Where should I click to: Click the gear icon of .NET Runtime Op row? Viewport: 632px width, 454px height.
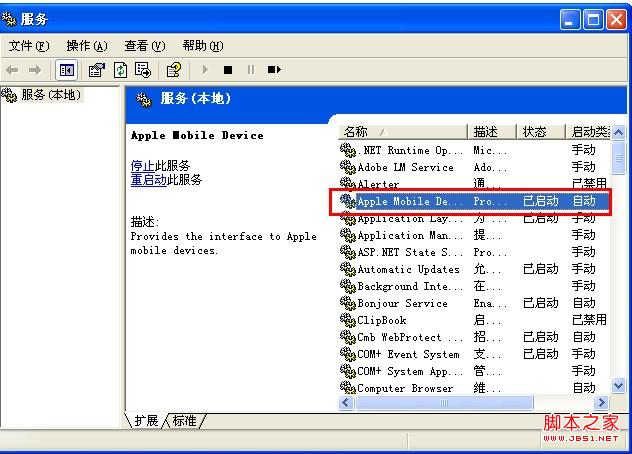click(x=347, y=150)
